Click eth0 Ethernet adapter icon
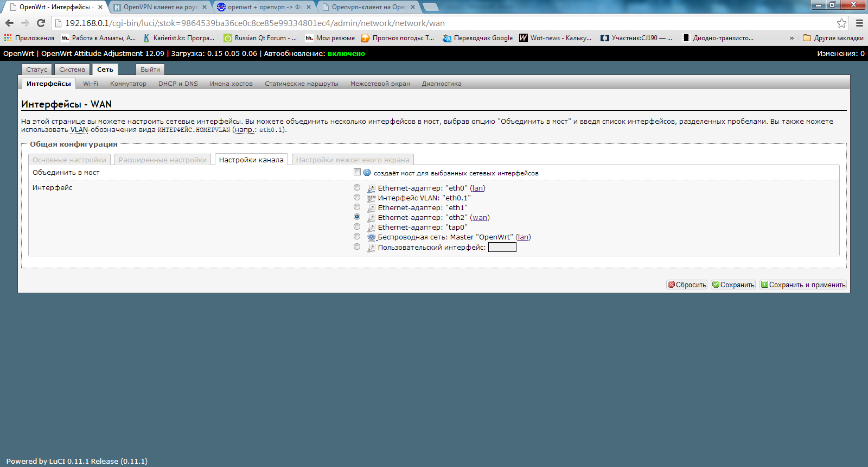This screenshot has height=467, width=868. (x=371, y=188)
